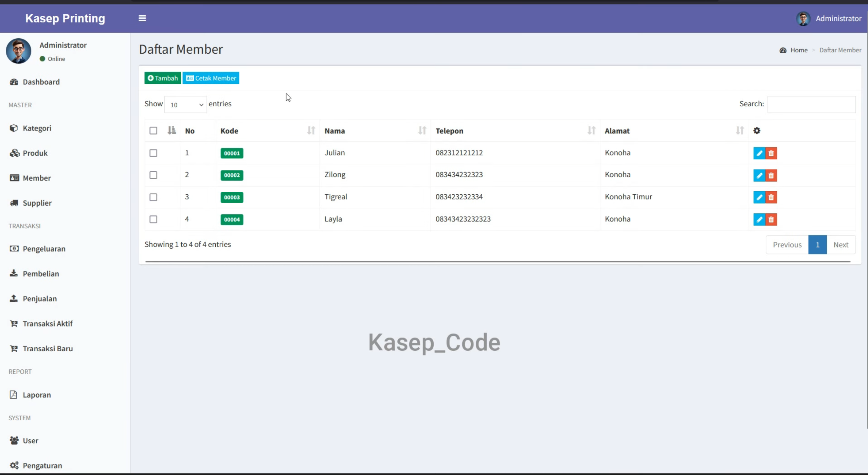Select page 1 in pagination
Screen dimensions: 868x475
pyautogui.click(x=817, y=245)
